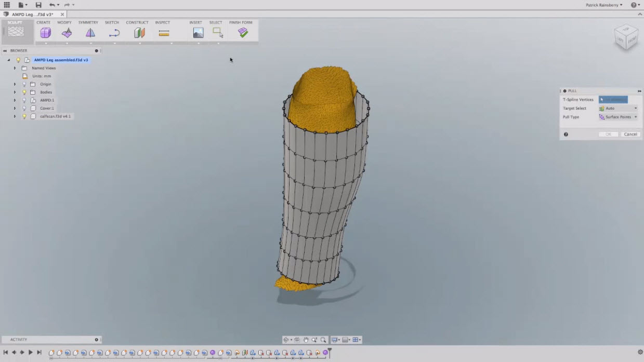This screenshot has width=644, height=362.
Task: Click the Symmetry mirror tool icon
Action: point(90,33)
